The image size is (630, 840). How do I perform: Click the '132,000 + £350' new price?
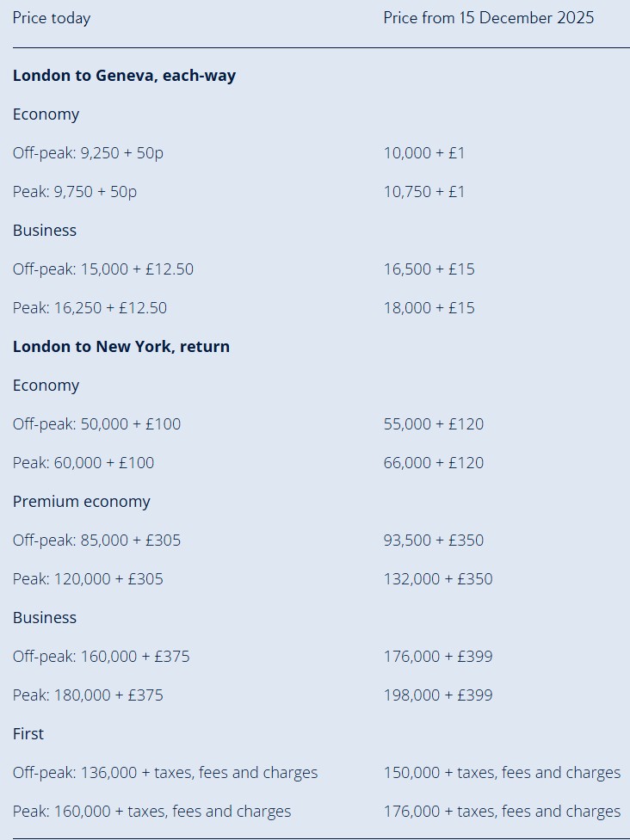438,579
